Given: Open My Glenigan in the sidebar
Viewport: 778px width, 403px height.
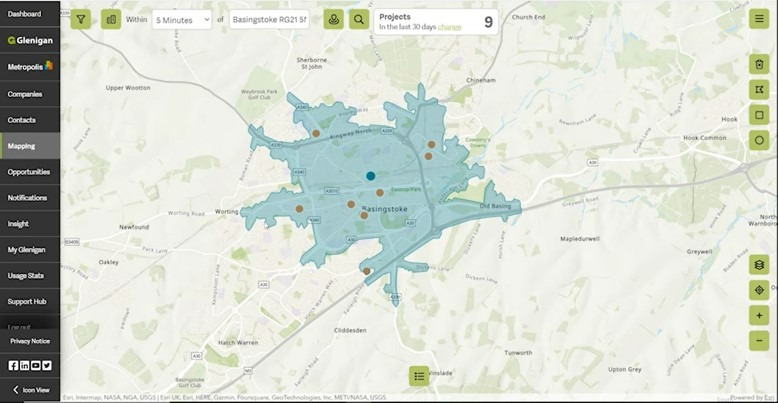Looking at the screenshot, I should click(30, 250).
